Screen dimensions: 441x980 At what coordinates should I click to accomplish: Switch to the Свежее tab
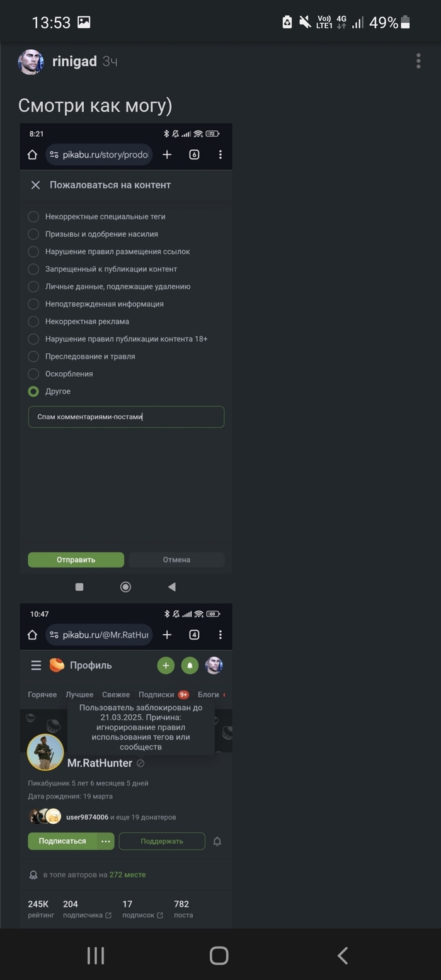[x=116, y=695]
